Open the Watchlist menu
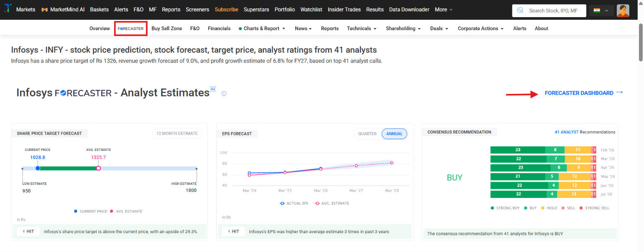The height and width of the screenshot is (252, 644). tap(312, 9)
